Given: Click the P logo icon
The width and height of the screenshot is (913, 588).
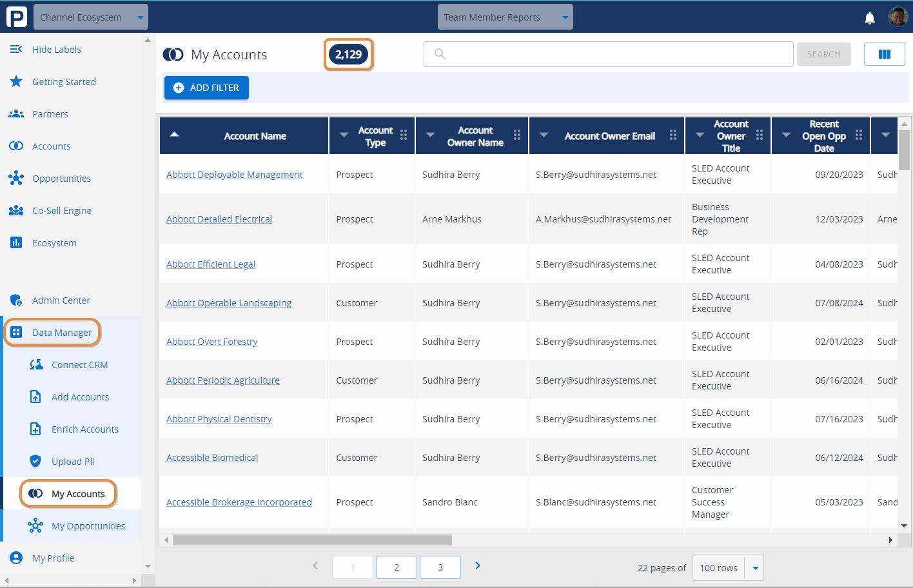Looking at the screenshot, I should (x=17, y=17).
